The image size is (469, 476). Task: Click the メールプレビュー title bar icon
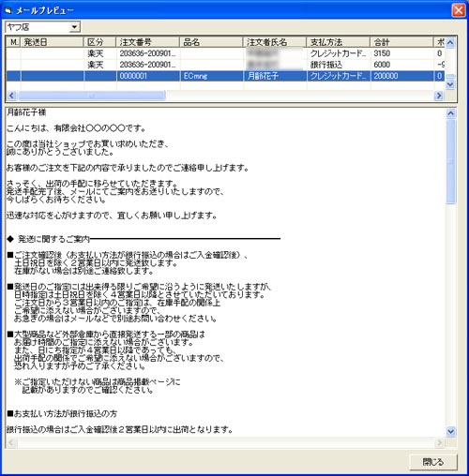coord(8,10)
